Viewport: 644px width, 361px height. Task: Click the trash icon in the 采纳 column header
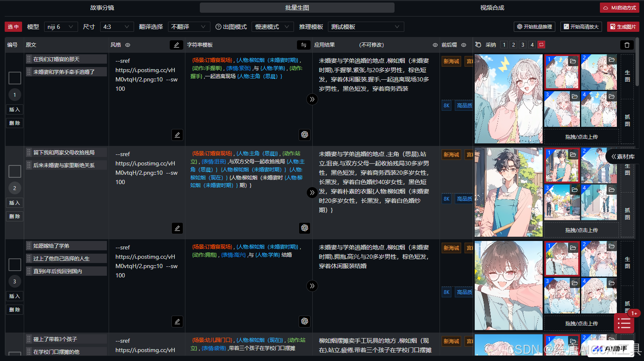tap(627, 45)
